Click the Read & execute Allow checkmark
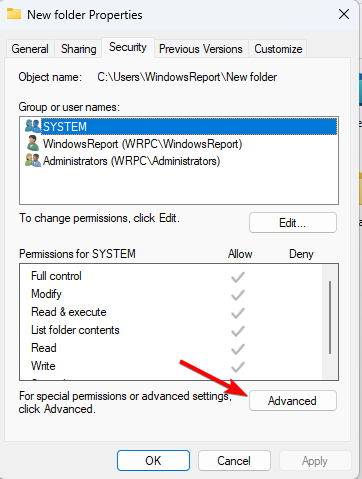 point(238,313)
